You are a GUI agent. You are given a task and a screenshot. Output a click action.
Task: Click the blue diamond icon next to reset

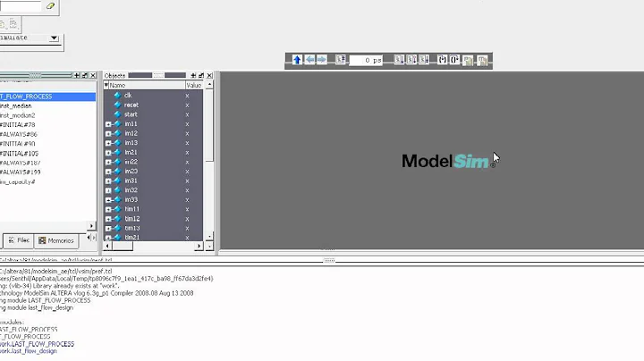point(117,105)
